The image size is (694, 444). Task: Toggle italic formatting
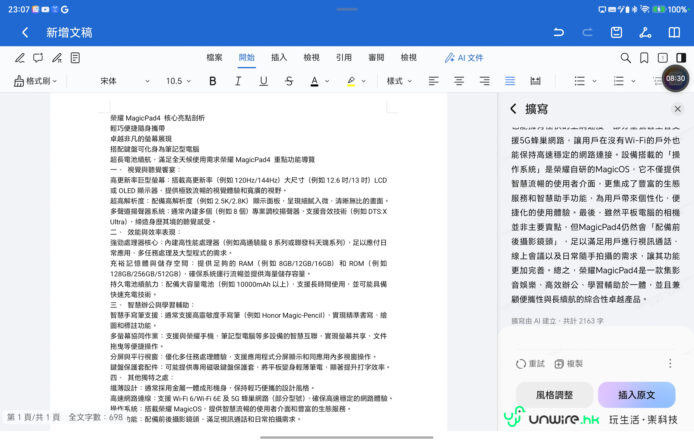(x=238, y=81)
